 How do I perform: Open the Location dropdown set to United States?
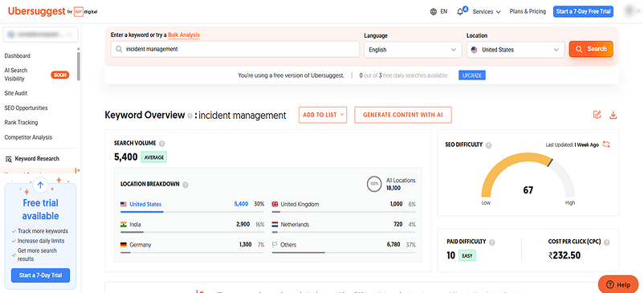click(516, 50)
